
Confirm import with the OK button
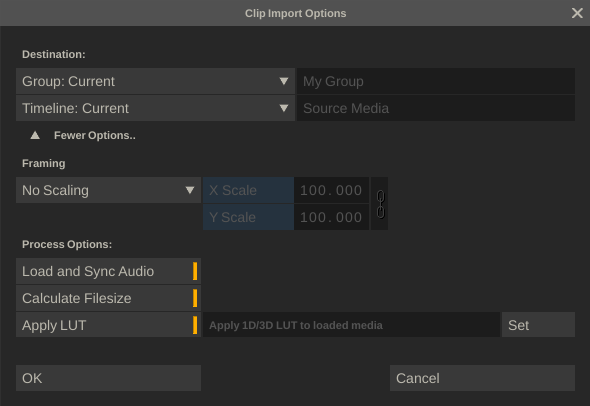point(108,378)
